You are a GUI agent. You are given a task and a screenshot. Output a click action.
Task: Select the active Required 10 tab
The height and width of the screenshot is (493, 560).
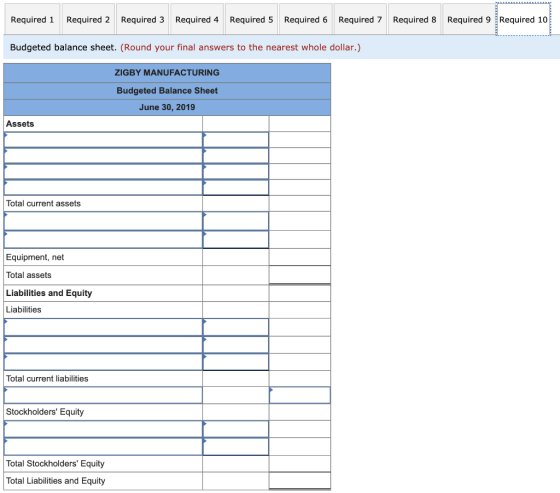523,19
